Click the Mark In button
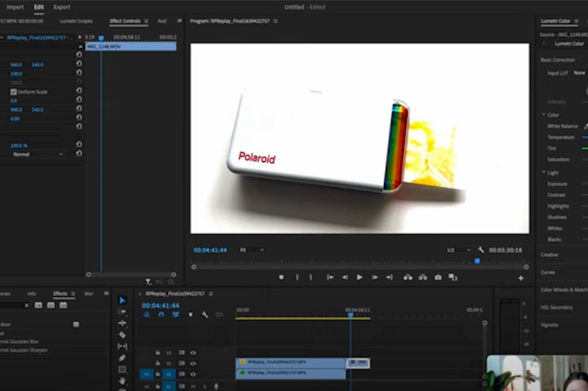The image size is (588, 391). pyautogui.click(x=297, y=277)
